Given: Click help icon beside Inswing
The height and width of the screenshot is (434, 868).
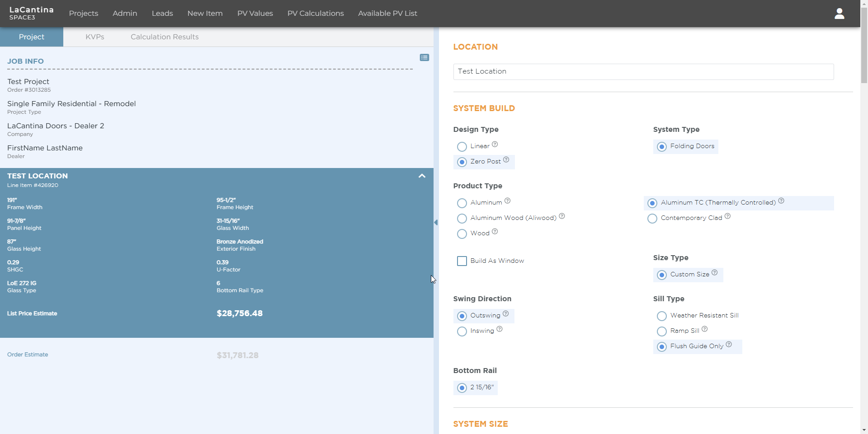Looking at the screenshot, I should 499,329.
